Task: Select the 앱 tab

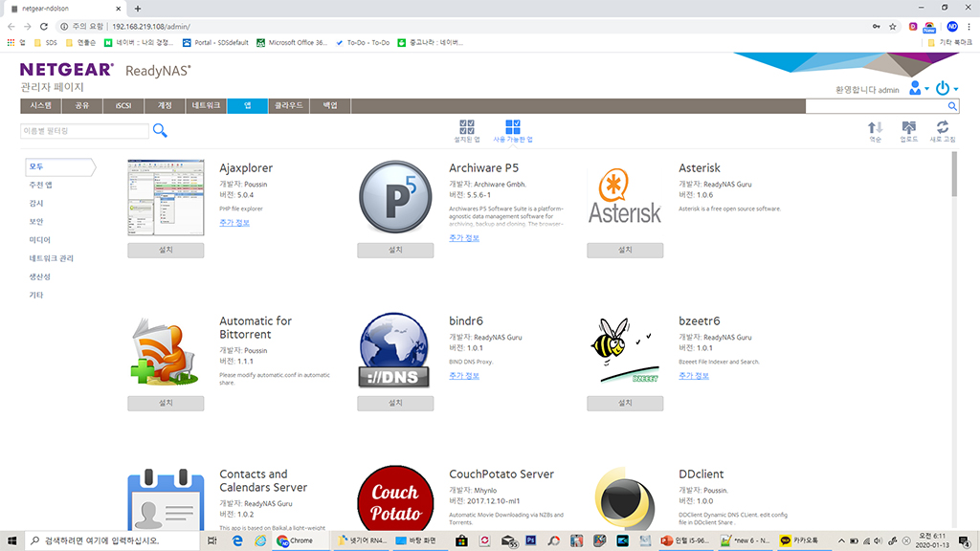Action: [248, 105]
